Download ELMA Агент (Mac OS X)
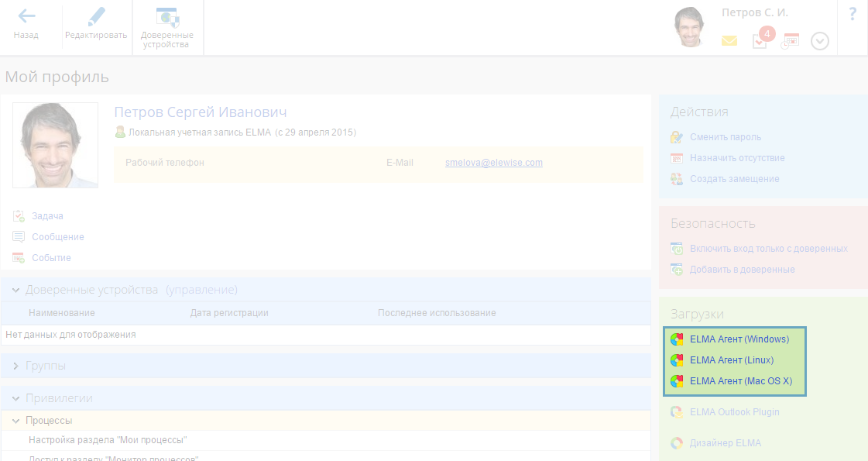The width and height of the screenshot is (868, 461). [x=741, y=381]
